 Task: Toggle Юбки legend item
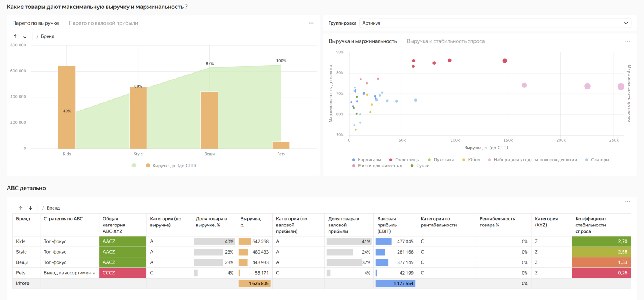[x=471, y=160]
